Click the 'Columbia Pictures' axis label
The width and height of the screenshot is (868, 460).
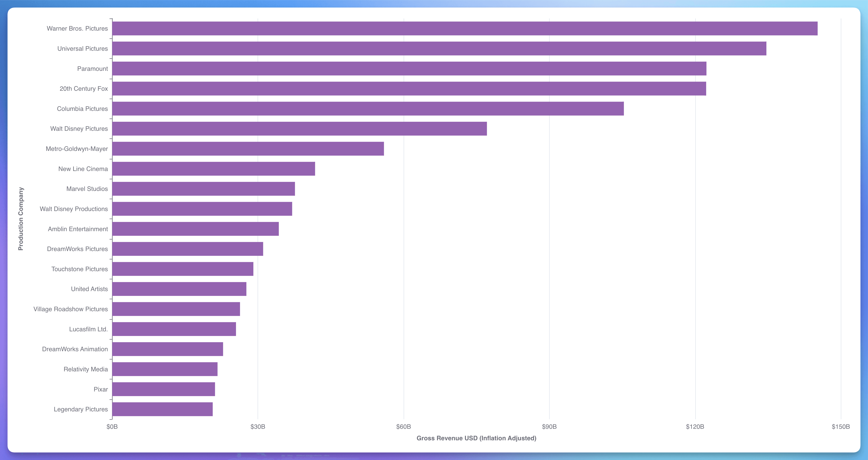pyautogui.click(x=82, y=109)
